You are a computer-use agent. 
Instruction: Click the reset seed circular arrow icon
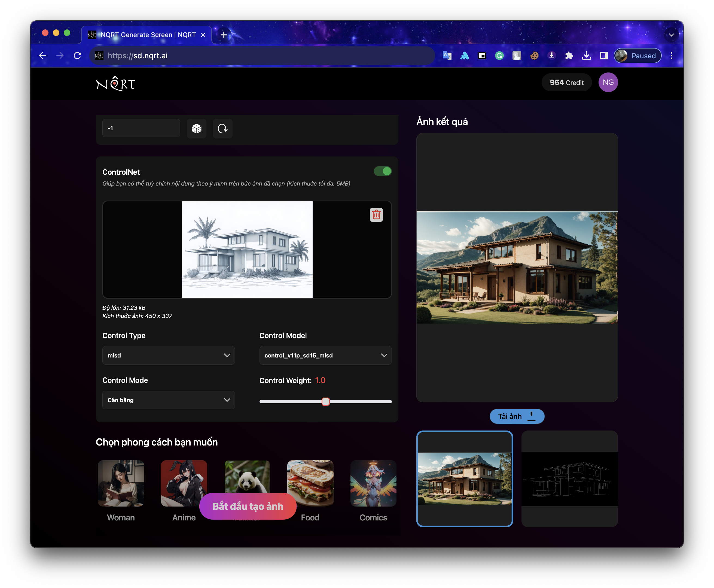[222, 128]
